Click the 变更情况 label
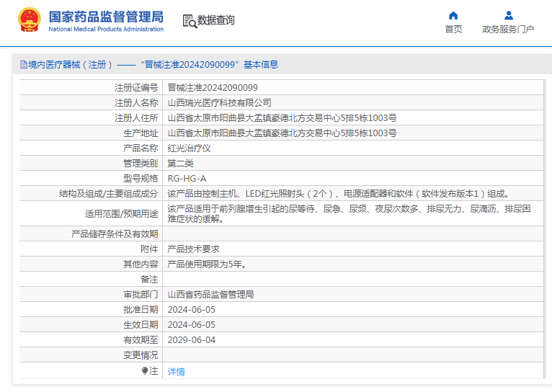This screenshot has width=552, height=392. (141, 355)
